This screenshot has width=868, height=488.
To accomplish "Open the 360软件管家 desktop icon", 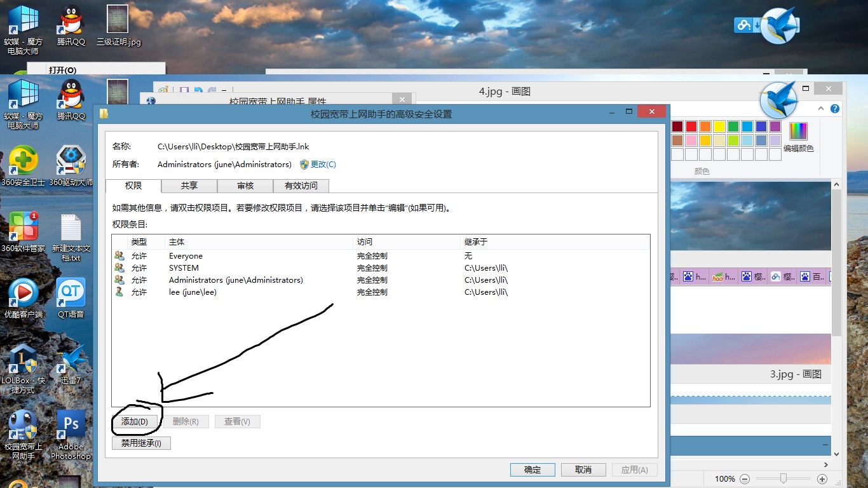I will (24, 232).
